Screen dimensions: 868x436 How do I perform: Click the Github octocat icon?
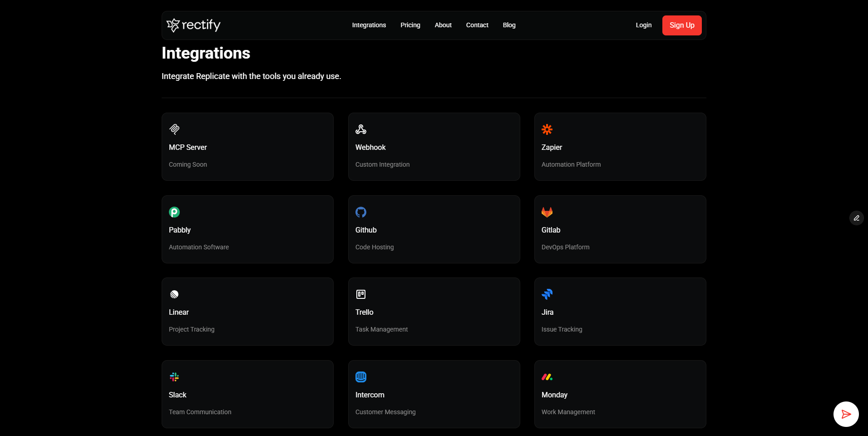point(361,212)
